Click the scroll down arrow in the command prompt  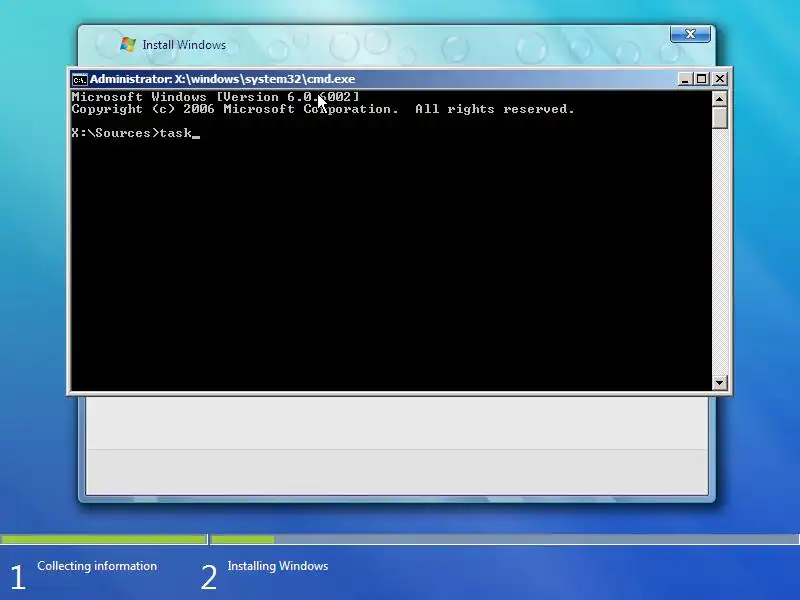[719, 382]
